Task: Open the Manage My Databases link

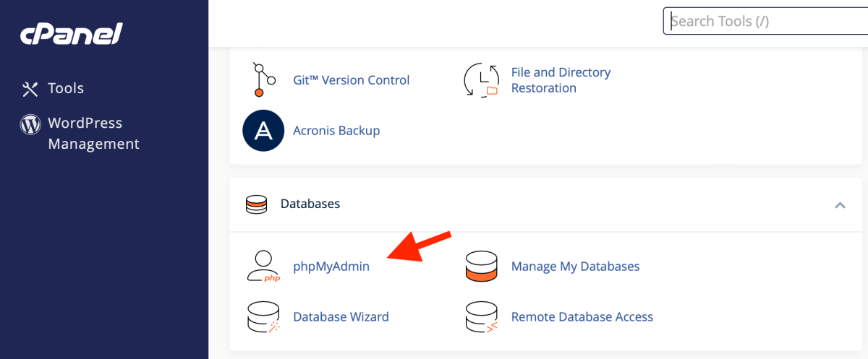Action: [x=575, y=267]
